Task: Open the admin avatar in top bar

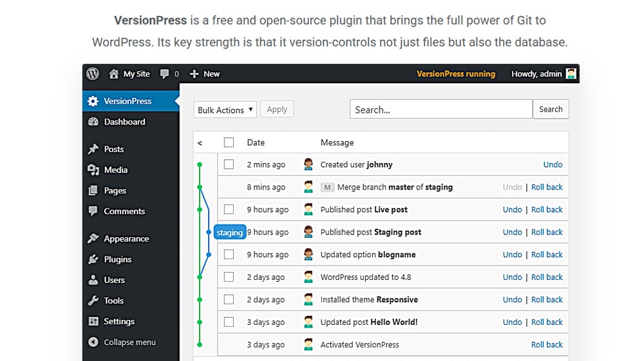Action: click(x=571, y=73)
